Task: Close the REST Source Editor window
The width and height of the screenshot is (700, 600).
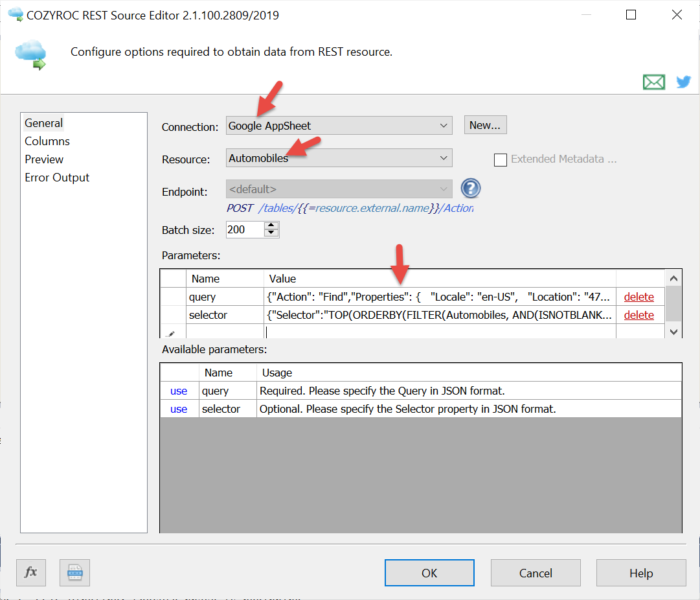Action: [x=677, y=15]
